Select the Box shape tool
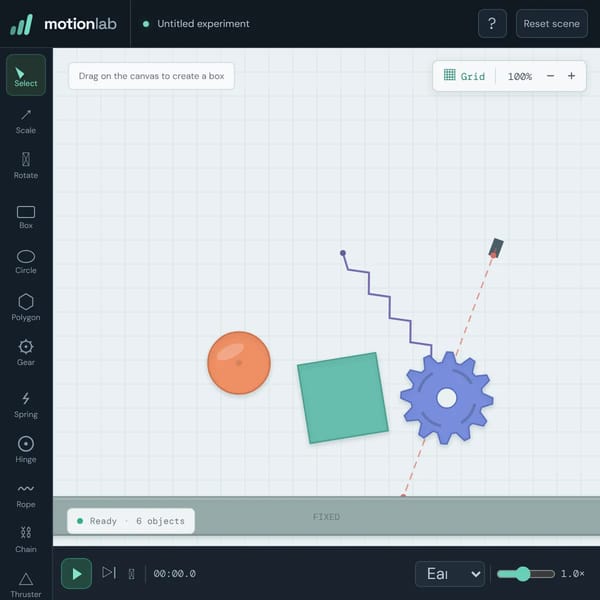 26,217
